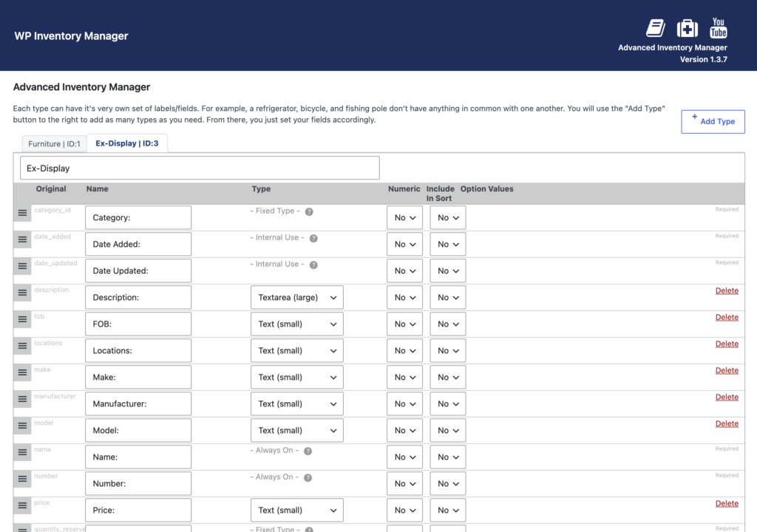Screen dimensions: 757x532
Task: Grab the drag handle for Manufacturer row
Action: tap(22, 399)
